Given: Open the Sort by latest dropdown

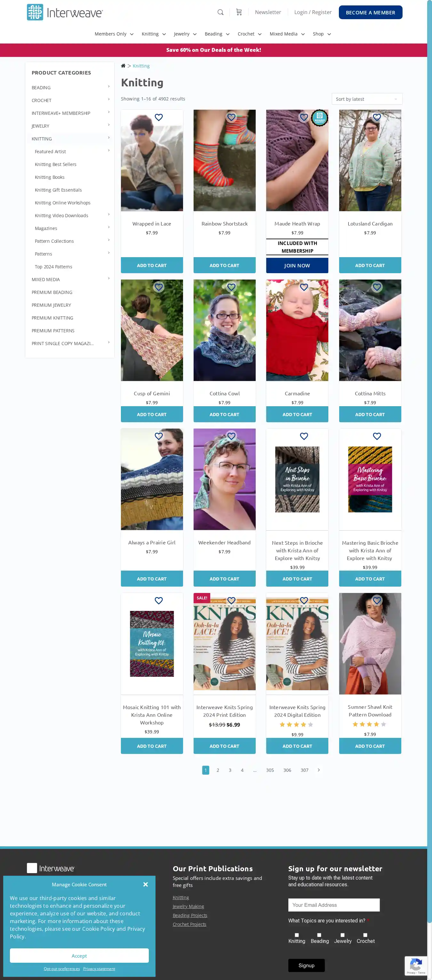Looking at the screenshot, I should coord(366,99).
